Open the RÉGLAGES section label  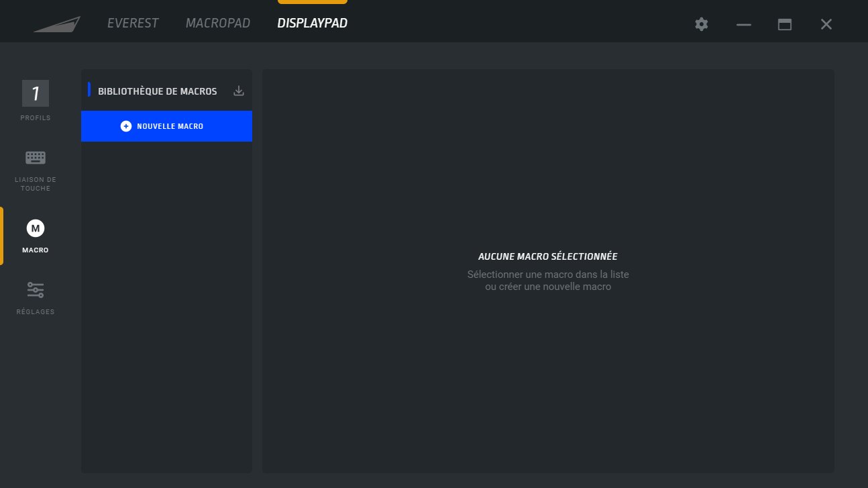36,312
